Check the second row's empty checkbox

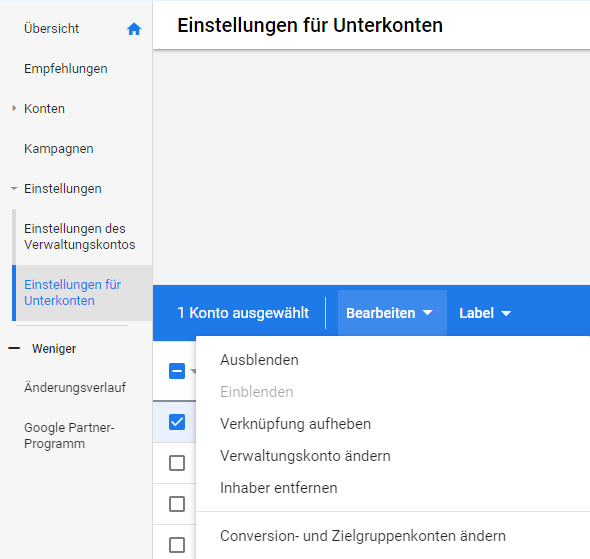point(177,463)
